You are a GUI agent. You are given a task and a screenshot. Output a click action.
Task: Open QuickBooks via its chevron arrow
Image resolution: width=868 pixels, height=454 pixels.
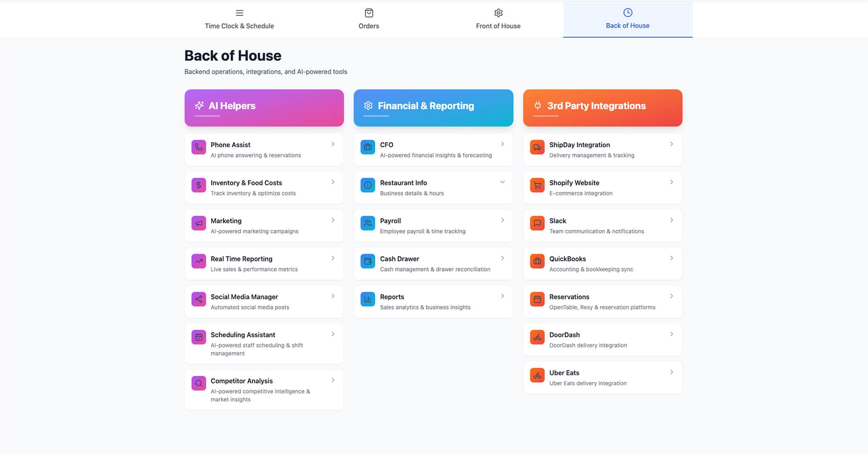click(671, 258)
